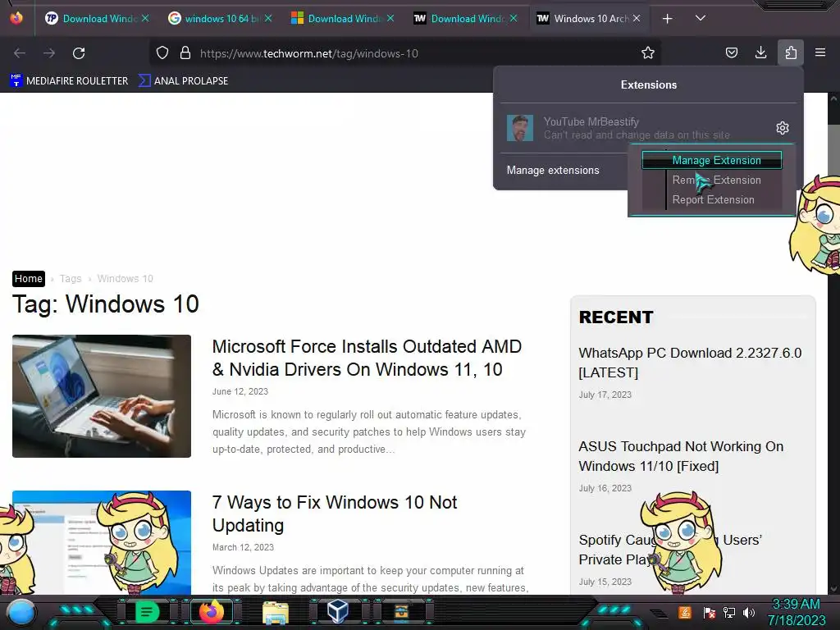Click Manage extensions in the panel
840x630 pixels.
pos(553,171)
